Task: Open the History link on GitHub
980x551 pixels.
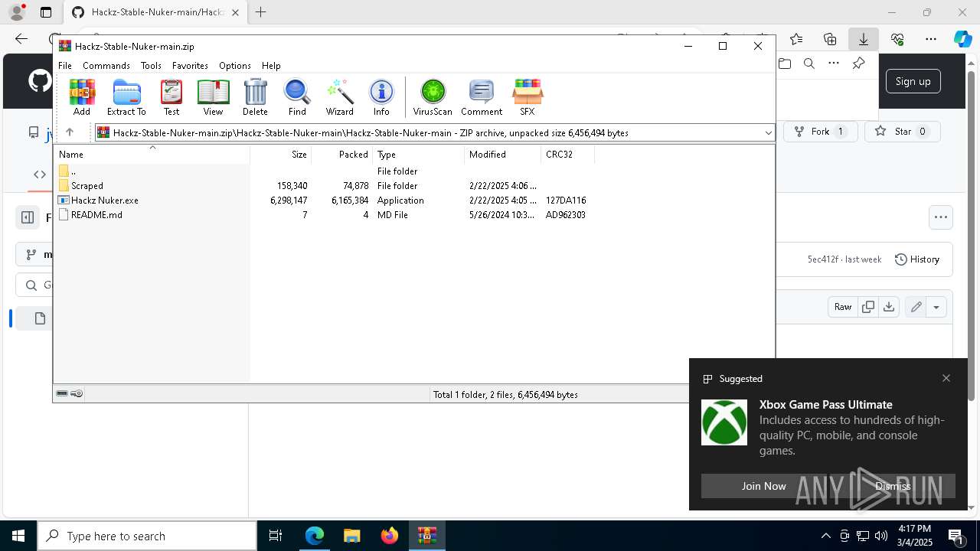Action: tap(917, 259)
